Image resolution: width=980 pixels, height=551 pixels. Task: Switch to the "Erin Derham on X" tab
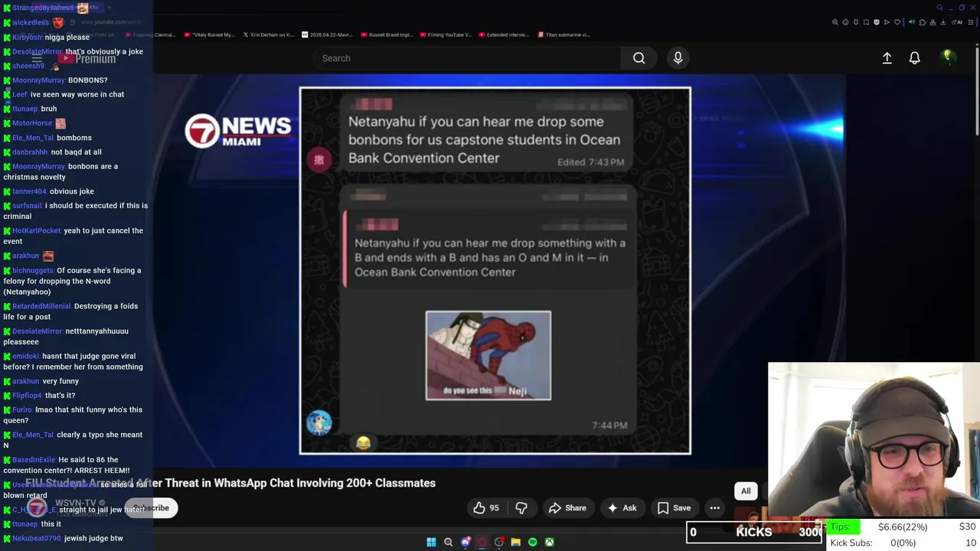(x=268, y=34)
